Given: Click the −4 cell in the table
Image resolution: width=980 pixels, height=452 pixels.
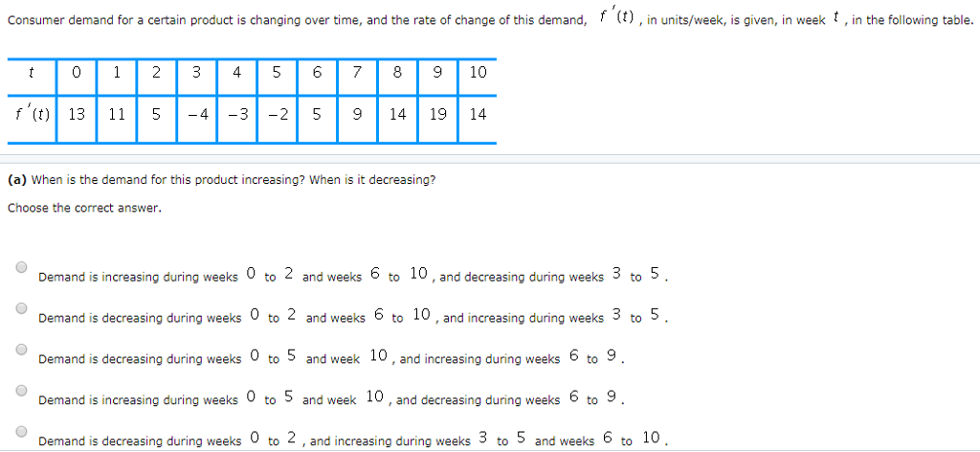Looking at the screenshot, I should (x=197, y=114).
